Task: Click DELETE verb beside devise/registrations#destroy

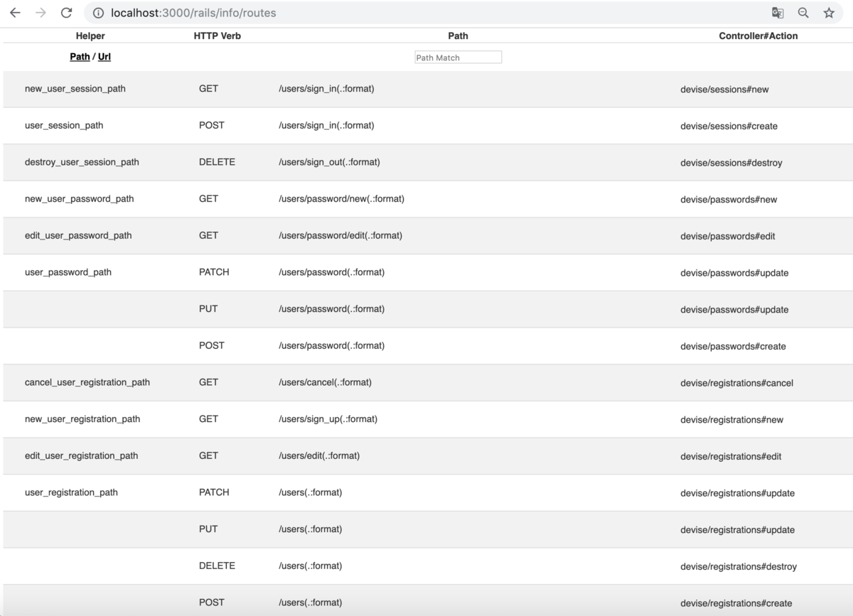Action: tap(217, 566)
